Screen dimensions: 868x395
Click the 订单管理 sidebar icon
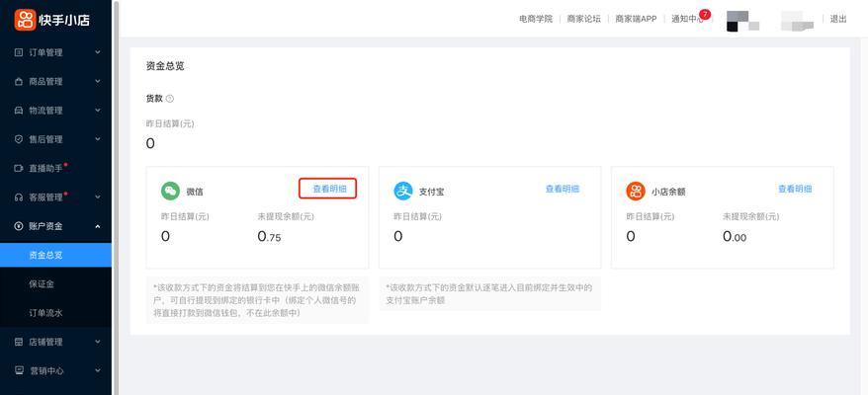[18, 52]
